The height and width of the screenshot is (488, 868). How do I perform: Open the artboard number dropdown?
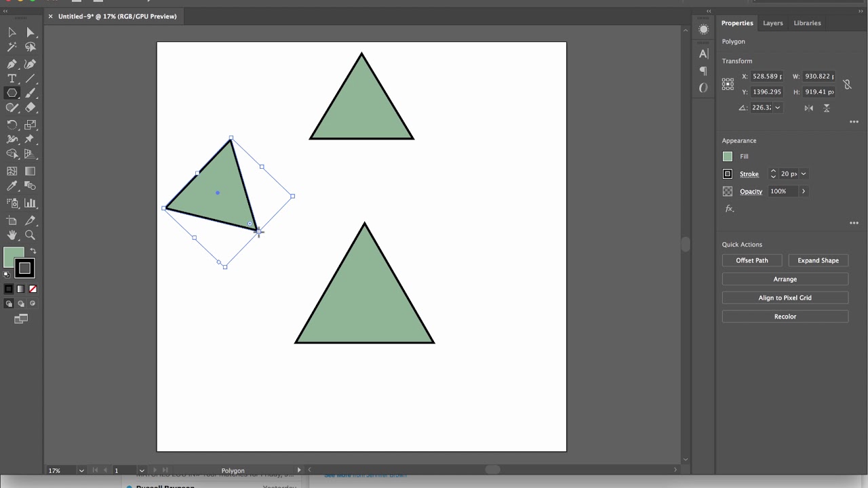tap(142, 470)
